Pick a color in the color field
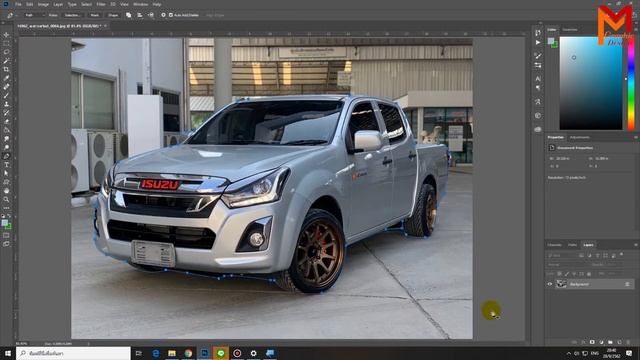 pos(591,83)
